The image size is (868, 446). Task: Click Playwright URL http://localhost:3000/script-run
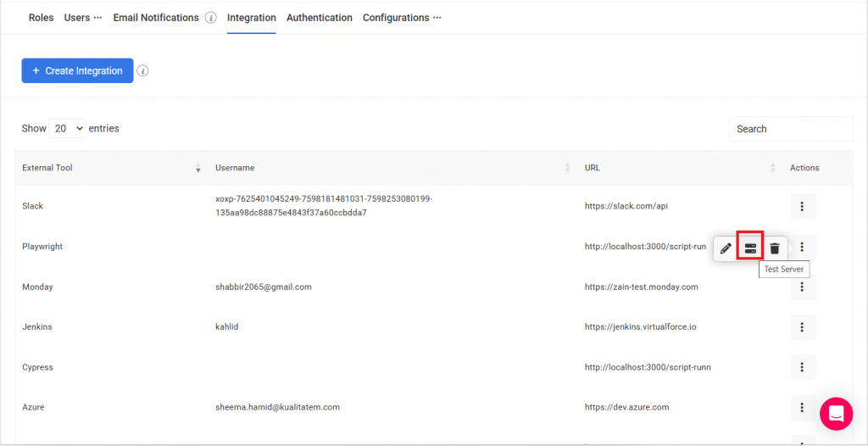point(645,247)
